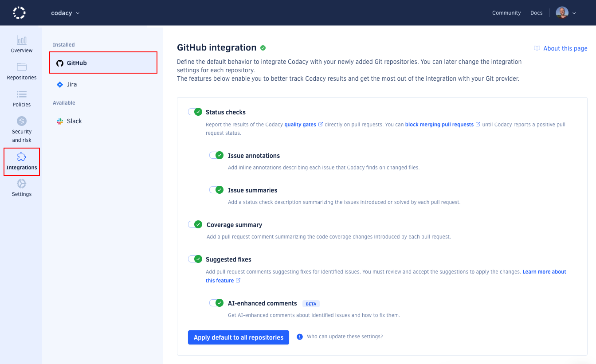Open the Integrations puzzle icon
Screen dimensions: 596x364
point(22,157)
